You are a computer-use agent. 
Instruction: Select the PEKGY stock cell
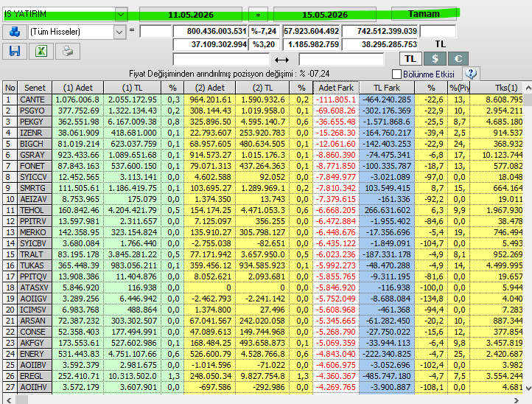[35, 122]
